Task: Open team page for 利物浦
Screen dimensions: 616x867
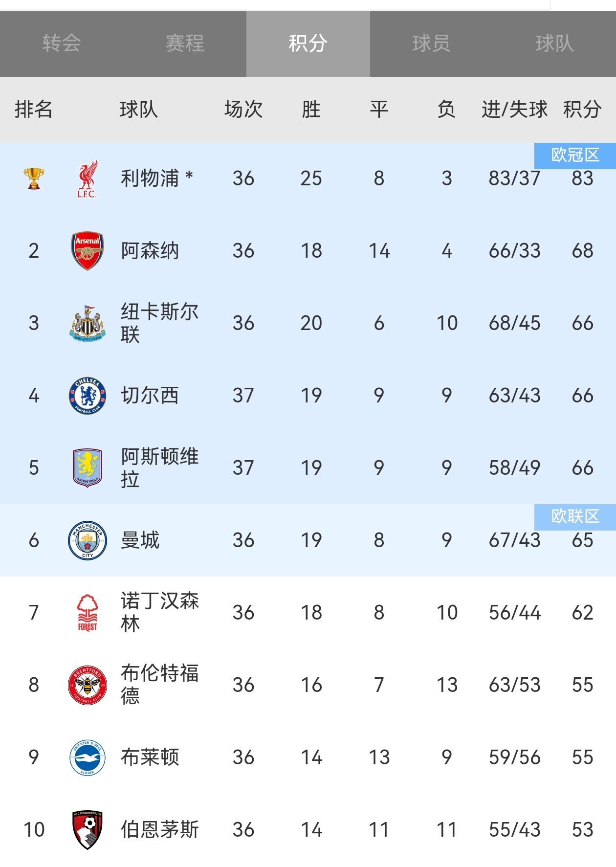Action: 150,178
